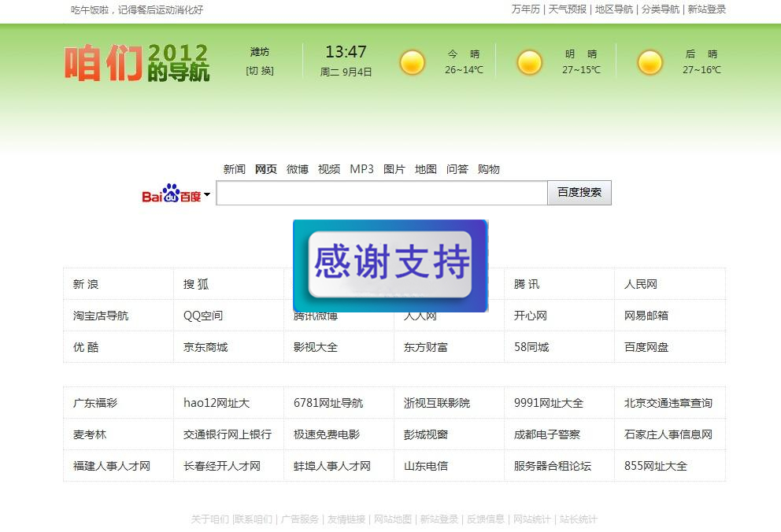Open the 麦考林 link

pyautogui.click(x=90, y=434)
